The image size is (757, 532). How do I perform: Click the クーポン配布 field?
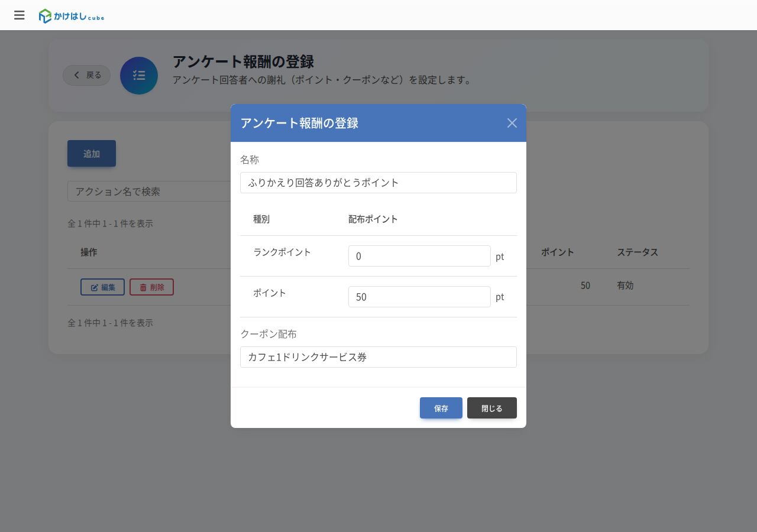point(378,357)
